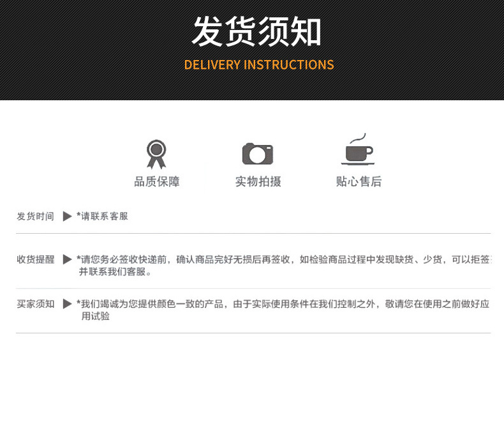Click the triangle arrow beside 发货时间
504x433 pixels.
pyautogui.click(x=67, y=216)
